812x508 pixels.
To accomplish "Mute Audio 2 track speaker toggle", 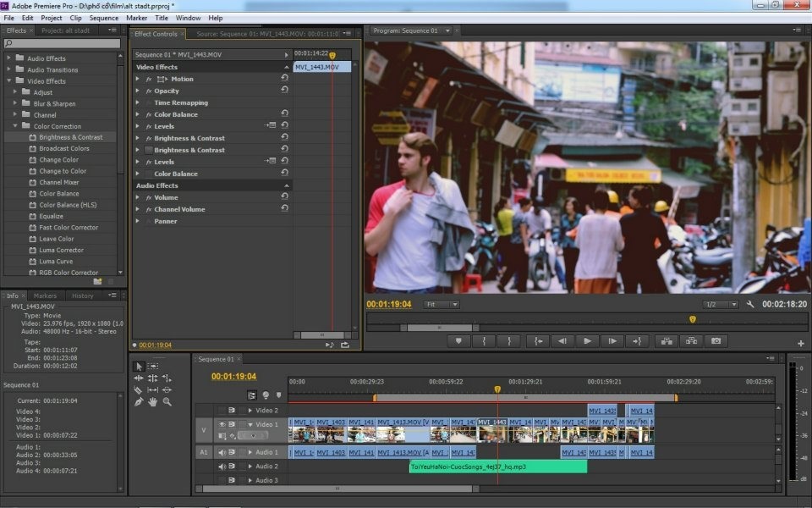I will (222, 466).
